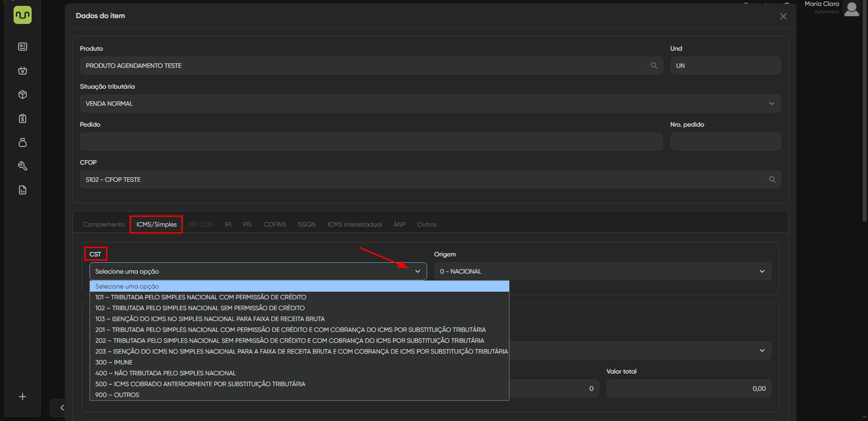The height and width of the screenshot is (421, 868).
Task: Expand the Situação tributária dropdown
Action: coord(771,104)
